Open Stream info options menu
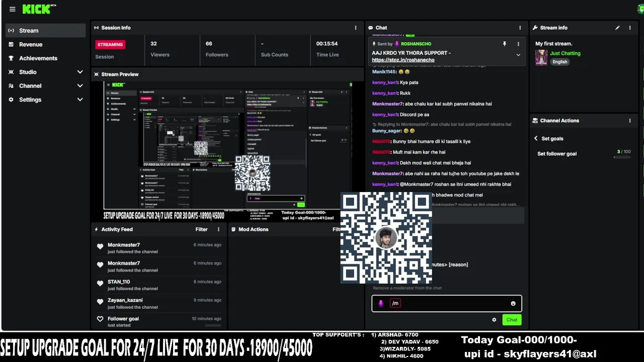This screenshot has width=644, height=362. [x=630, y=28]
